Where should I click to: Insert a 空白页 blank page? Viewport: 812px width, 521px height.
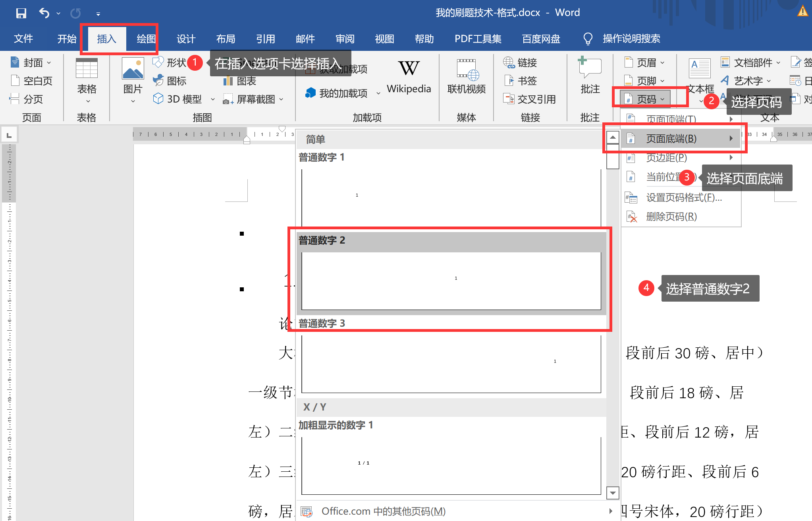coord(31,81)
